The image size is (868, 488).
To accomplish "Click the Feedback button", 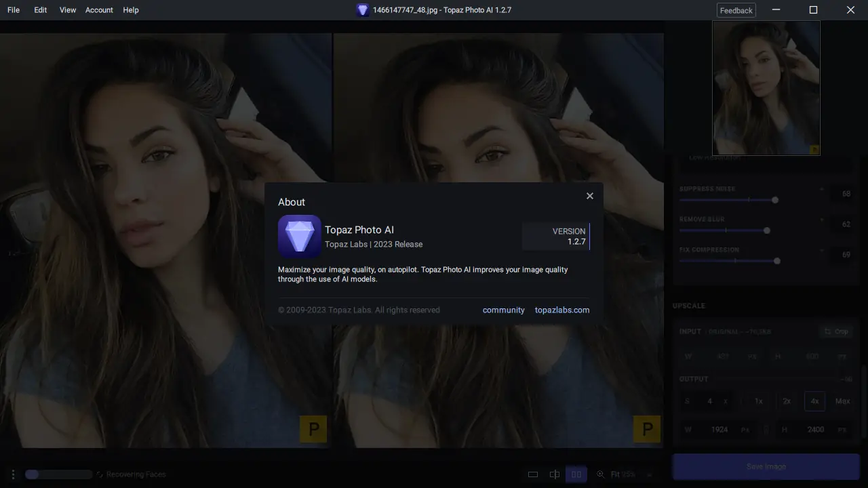I will pyautogui.click(x=736, y=10).
